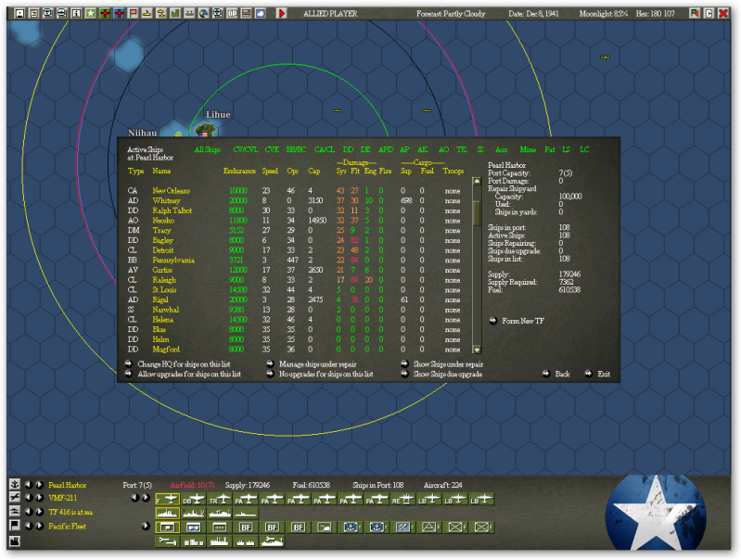This screenshot has height=560, width=741.
Task: Click the orange flag icon in toolbar
Action: (x=133, y=13)
